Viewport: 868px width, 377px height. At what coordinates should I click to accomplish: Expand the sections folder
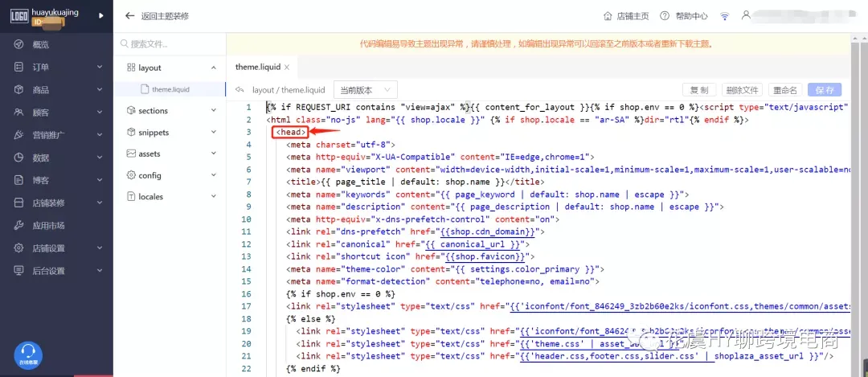tap(214, 111)
